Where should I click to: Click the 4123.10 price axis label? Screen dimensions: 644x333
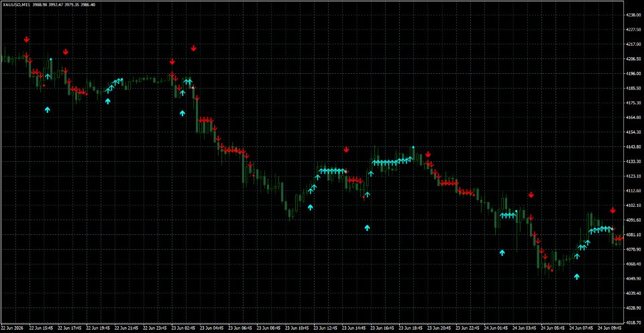tap(633, 176)
